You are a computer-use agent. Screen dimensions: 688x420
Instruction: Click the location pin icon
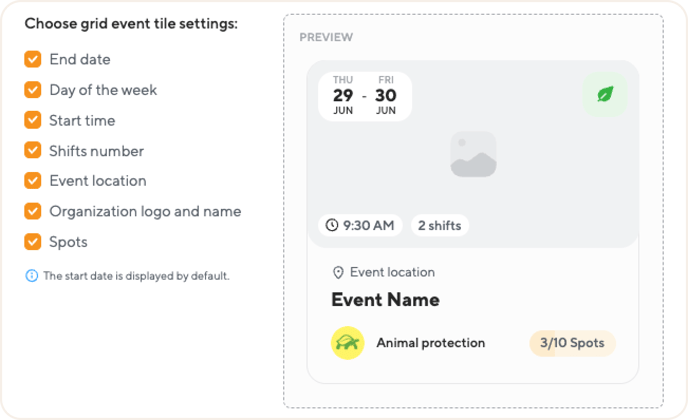338,273
